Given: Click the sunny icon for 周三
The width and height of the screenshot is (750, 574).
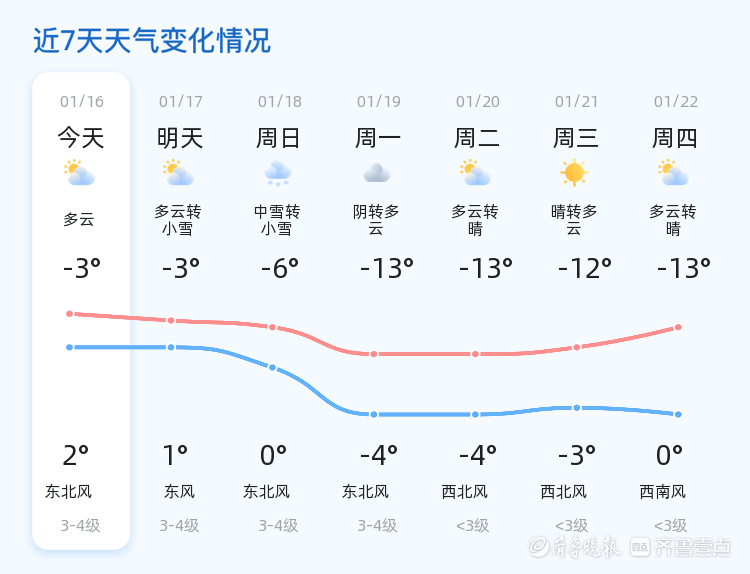Looking at the screenshot, I should pos(575,174).
